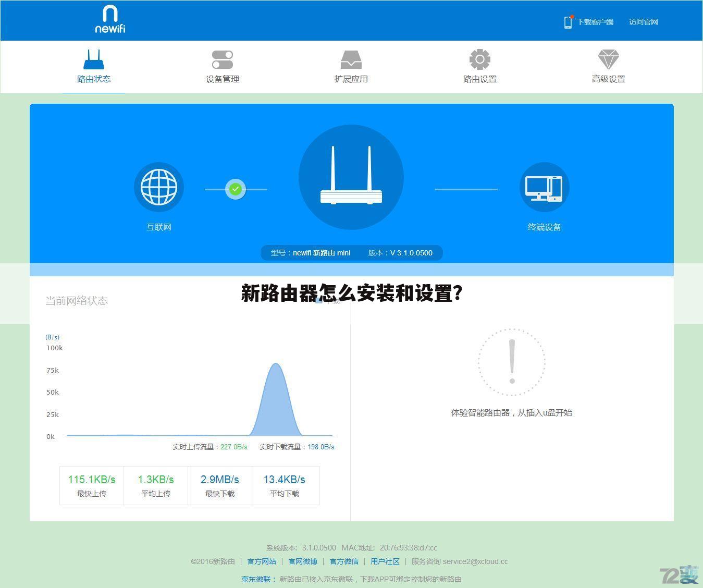703x588 pixels.
Task: Click the 1.3KB/s 平均上传 cell
Action: 156,485
